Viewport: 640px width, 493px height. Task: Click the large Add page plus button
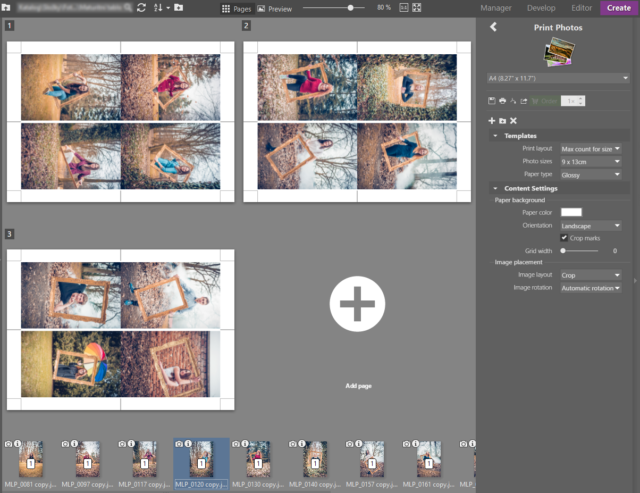tap(357, 304)
